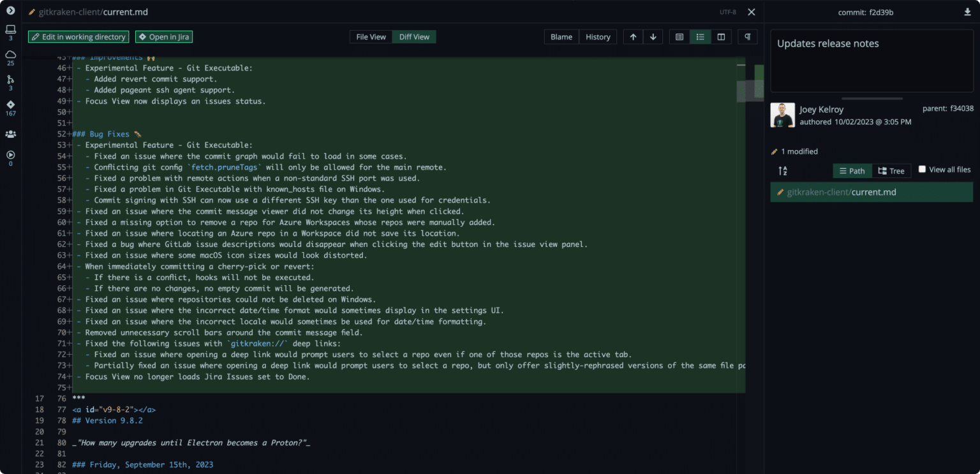Screen dimensions: 980x474
Task: Click Edit in working directory button
Action: click(78, 37)
